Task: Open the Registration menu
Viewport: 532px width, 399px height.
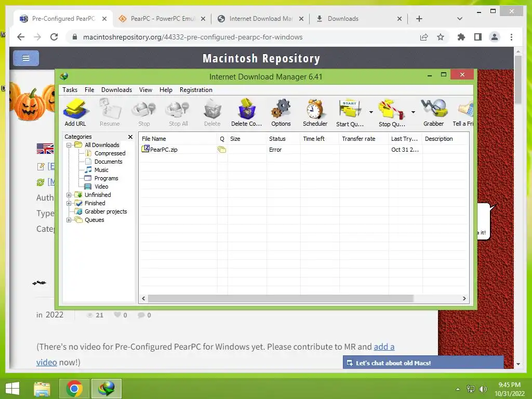Action: point(196,90)
